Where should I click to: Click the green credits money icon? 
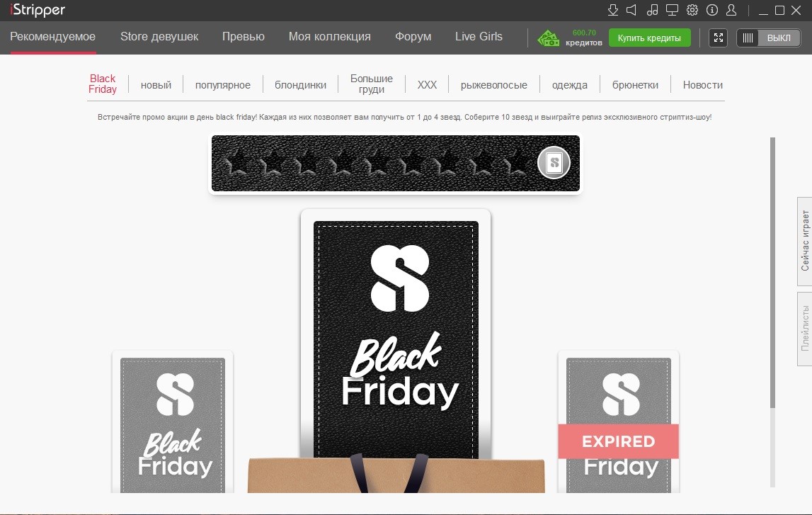point(549,38)
